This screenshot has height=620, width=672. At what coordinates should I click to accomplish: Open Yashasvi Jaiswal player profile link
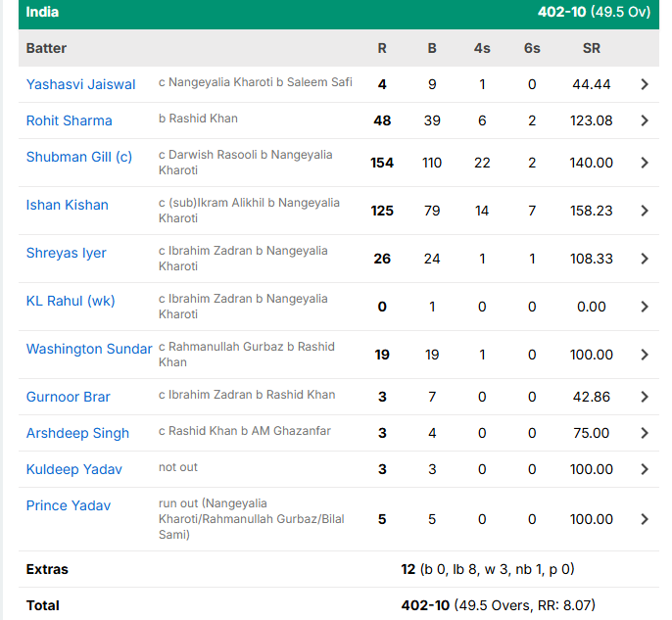click(x=80, y=84)
